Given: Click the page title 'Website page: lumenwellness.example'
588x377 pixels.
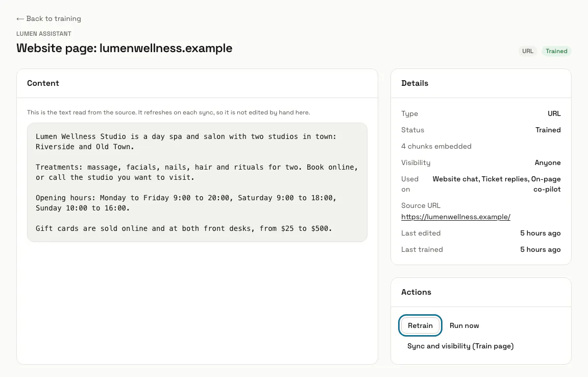Looking at the screenshot, I should click(x=124, y=48).
